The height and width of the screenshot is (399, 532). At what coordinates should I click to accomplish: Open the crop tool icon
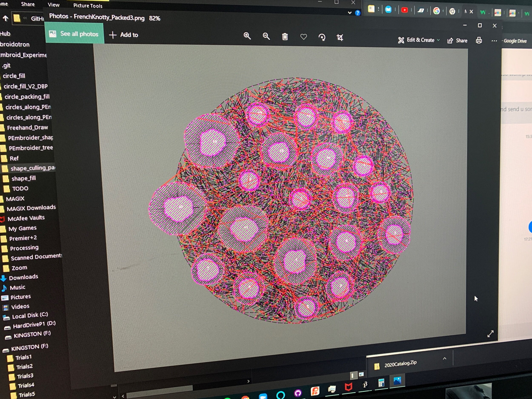[x=340, y=37]
